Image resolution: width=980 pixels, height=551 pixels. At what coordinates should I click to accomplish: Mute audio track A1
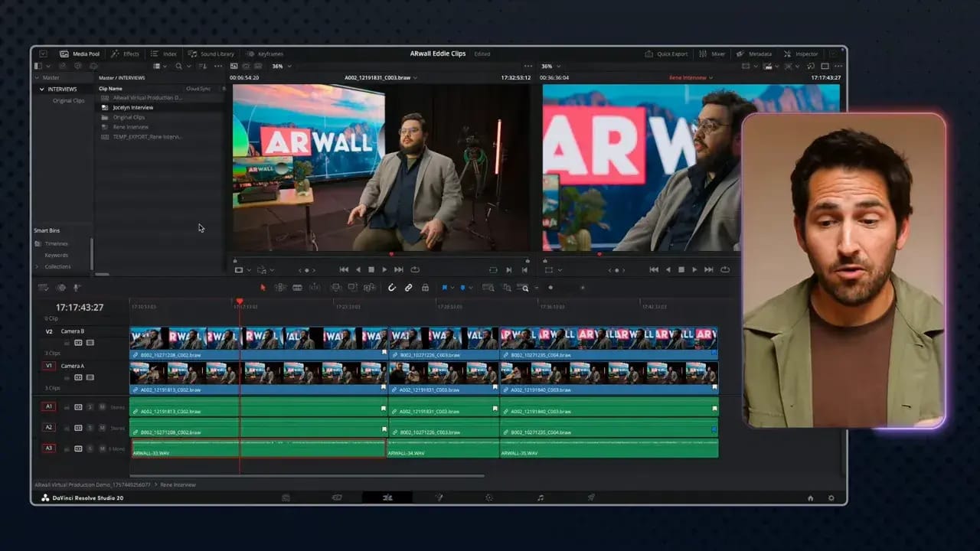tap(100, 407)
